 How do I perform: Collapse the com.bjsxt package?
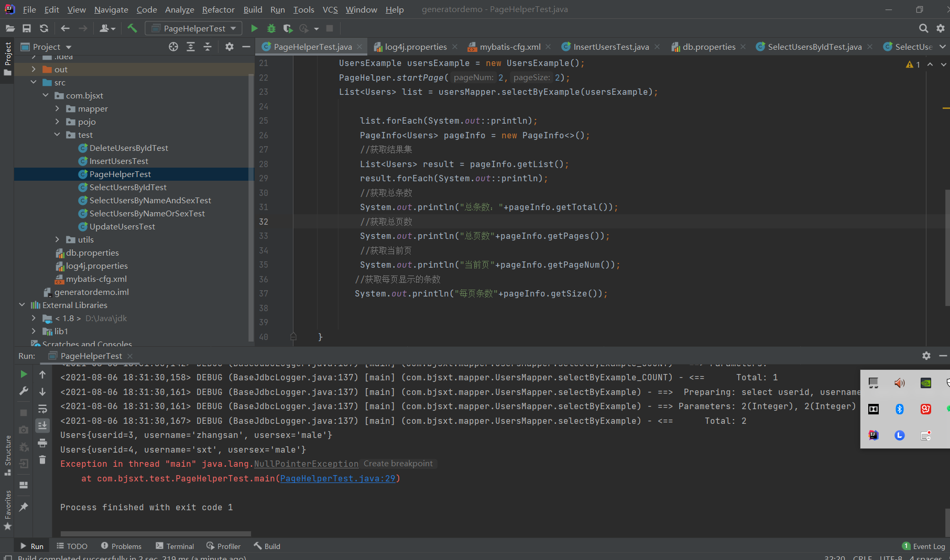click(46, 95)
